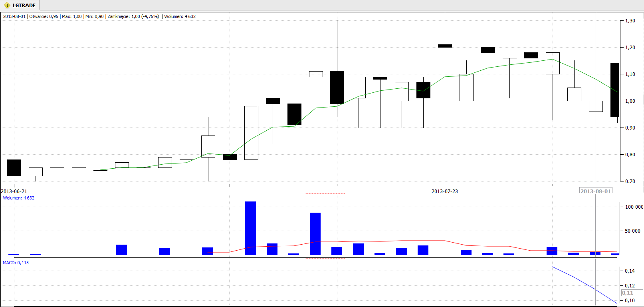Click the yellow warning icon beside LGTRADE
The width and height of the screenshot is (644, 307).
pyautogui.click(x=7, y=5)
